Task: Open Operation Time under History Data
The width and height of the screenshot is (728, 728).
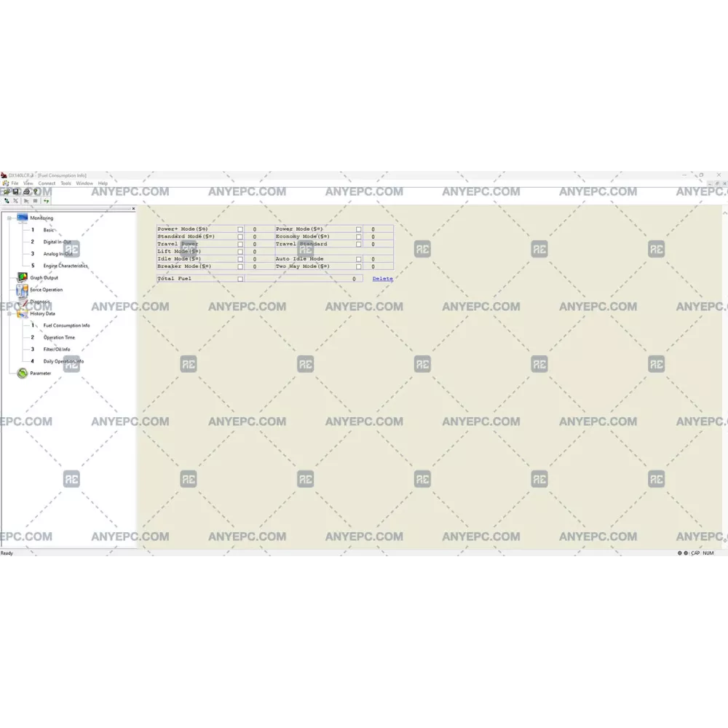Action: click(59, 338)
